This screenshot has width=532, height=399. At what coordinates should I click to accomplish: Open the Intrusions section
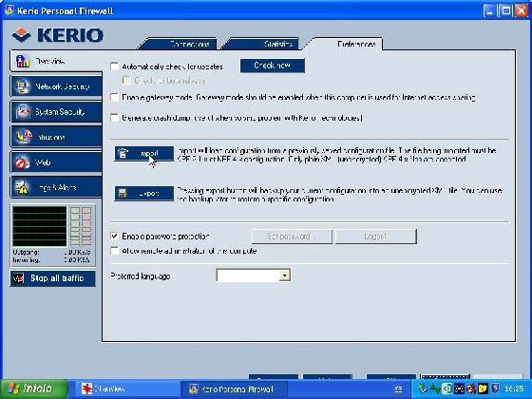click(56, 137)
